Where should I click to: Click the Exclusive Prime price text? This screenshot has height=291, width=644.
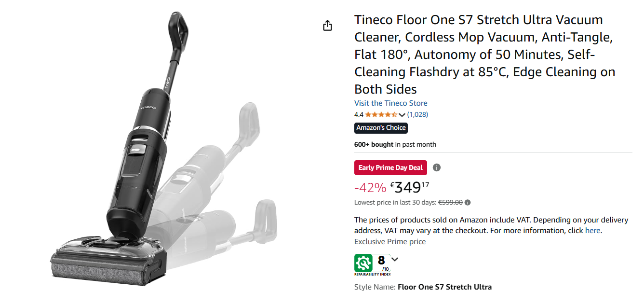coord(390,242)
